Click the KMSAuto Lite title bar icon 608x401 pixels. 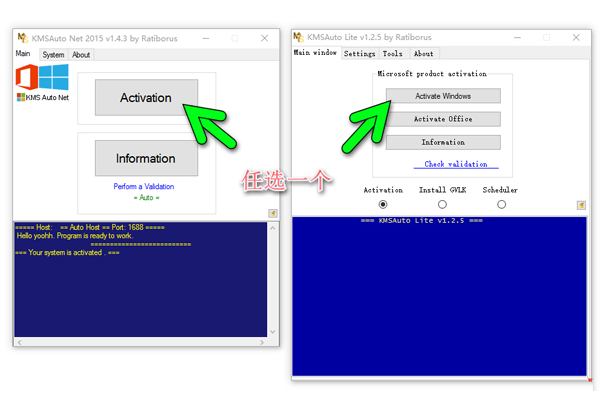(301, 37)
